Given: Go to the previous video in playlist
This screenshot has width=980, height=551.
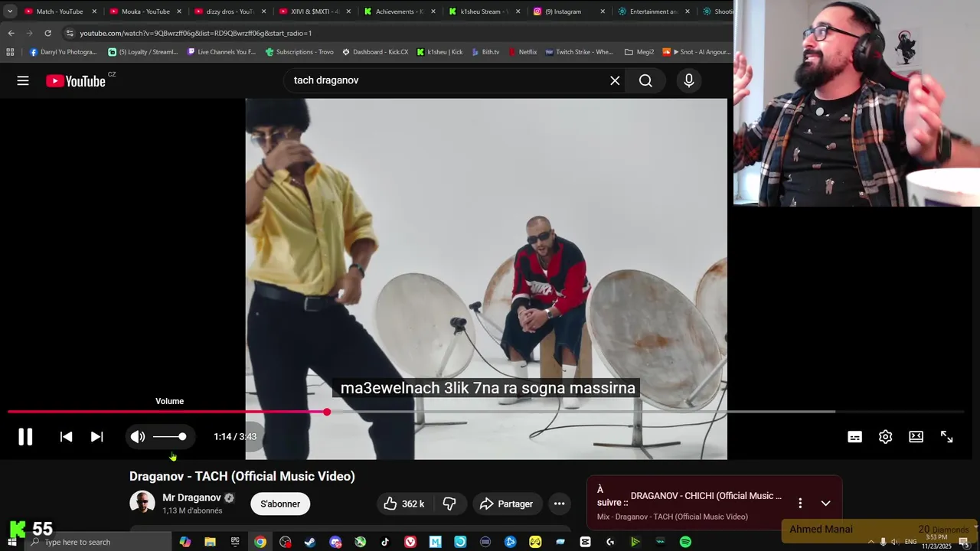Looking at the screenshot, I should point(67,437).
